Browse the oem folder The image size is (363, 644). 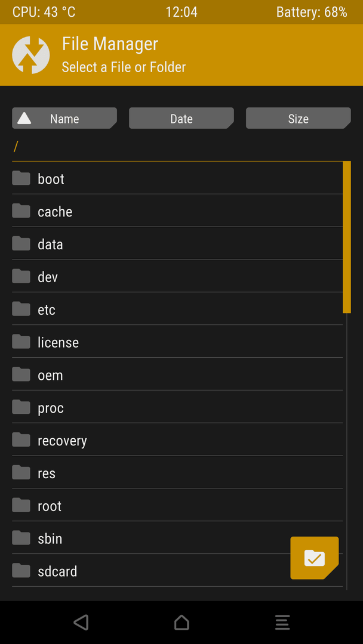tap(50, 376)
